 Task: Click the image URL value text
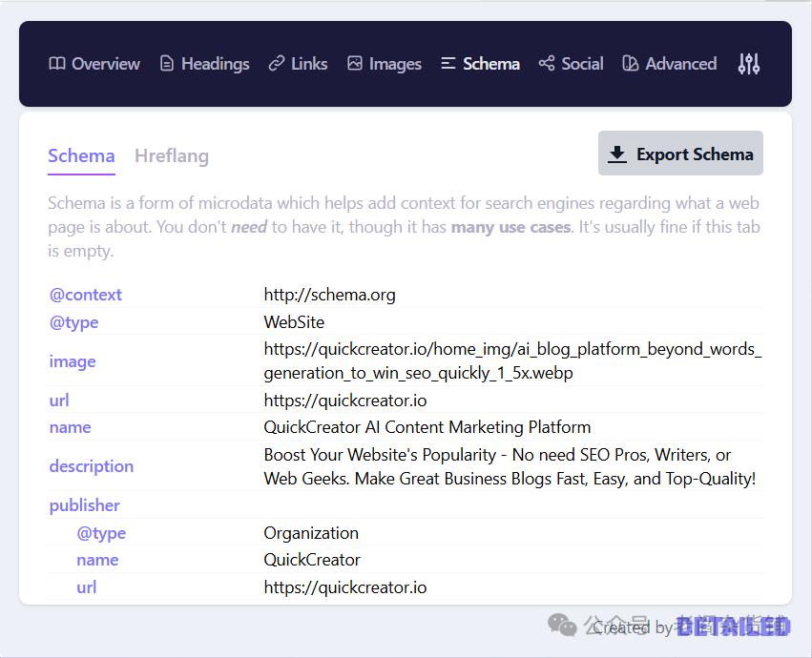512,361
